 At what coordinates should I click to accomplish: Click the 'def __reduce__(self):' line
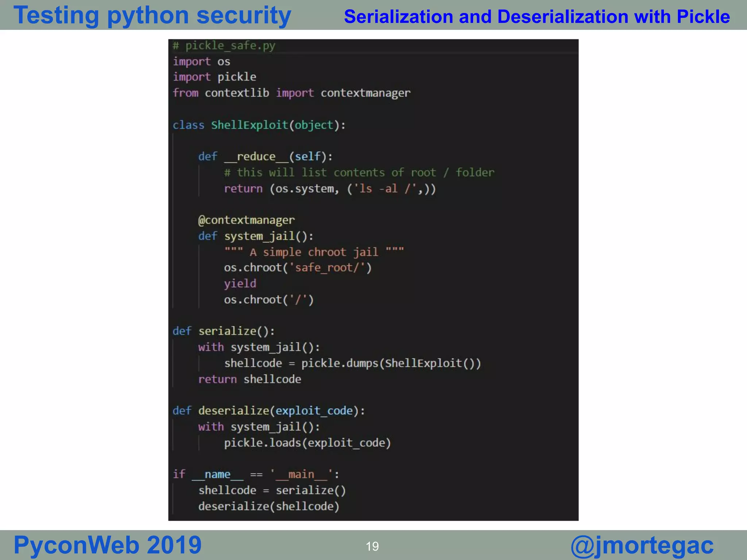tap(266, 157)
